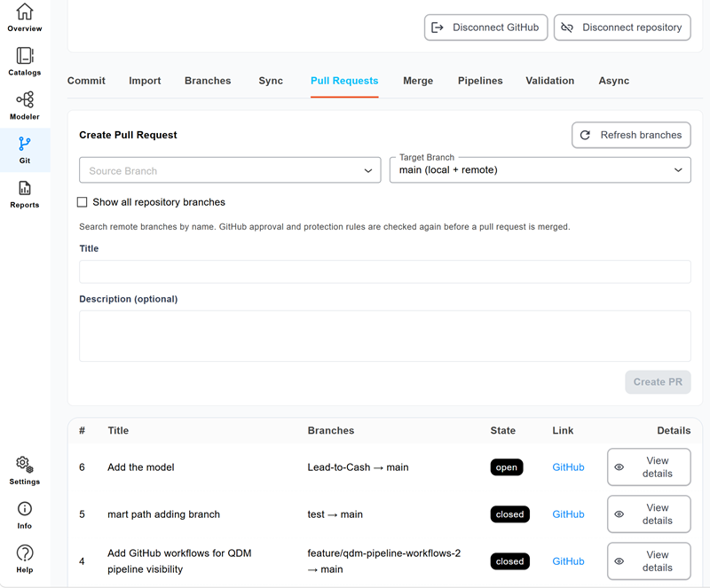Viewport: 710px width, 588px height.
Task: Open GitHub link for PR 6
Action: click(x=568, y=467)
